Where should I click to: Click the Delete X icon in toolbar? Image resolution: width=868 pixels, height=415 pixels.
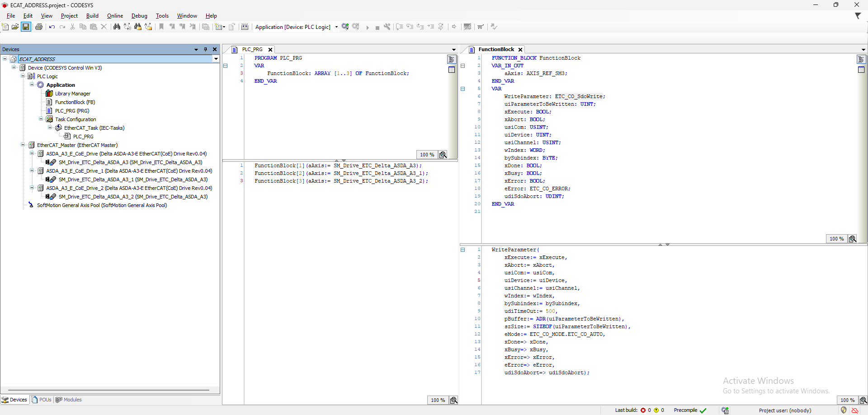pos(104,27)
